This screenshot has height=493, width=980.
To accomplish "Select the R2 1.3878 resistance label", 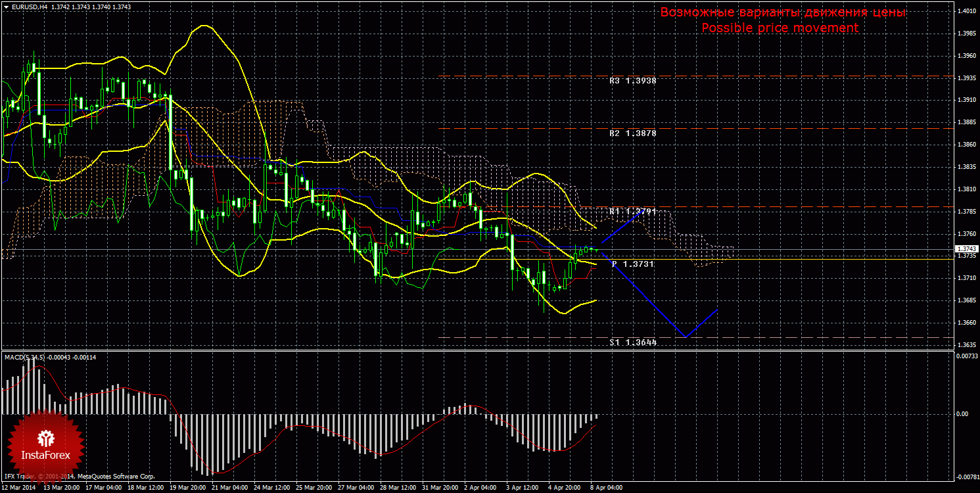I will 632,133.
